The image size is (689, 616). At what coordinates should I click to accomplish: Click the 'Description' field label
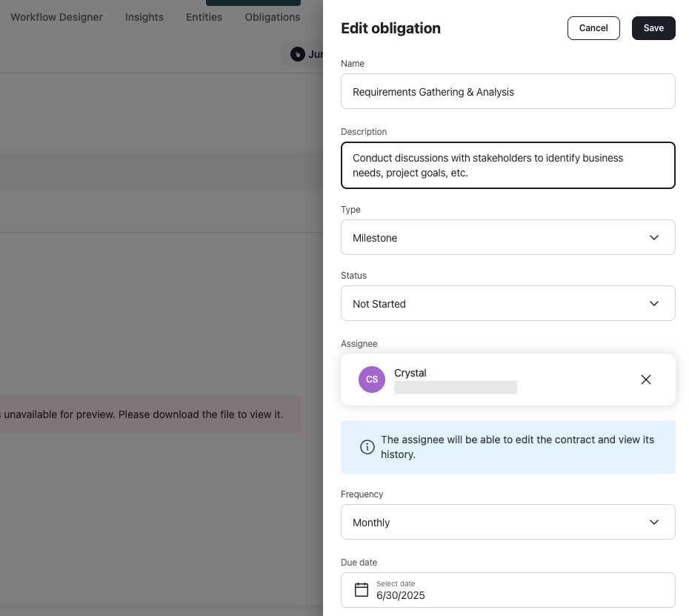(364, 132)
